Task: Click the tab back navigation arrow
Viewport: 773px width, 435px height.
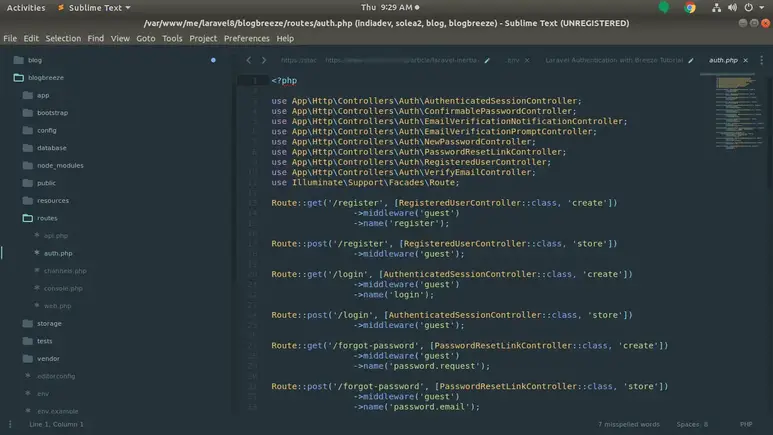Action: point(249,60)
